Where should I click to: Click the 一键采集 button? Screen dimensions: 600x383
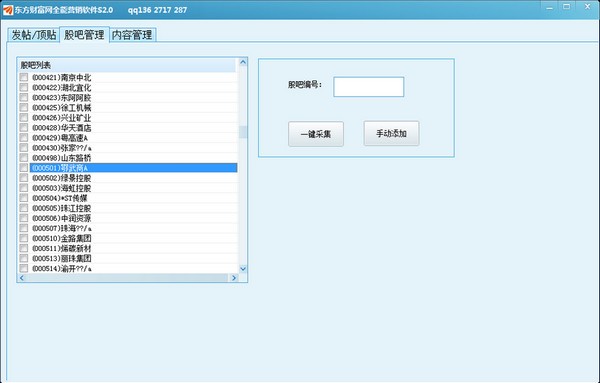pos(316,134)
